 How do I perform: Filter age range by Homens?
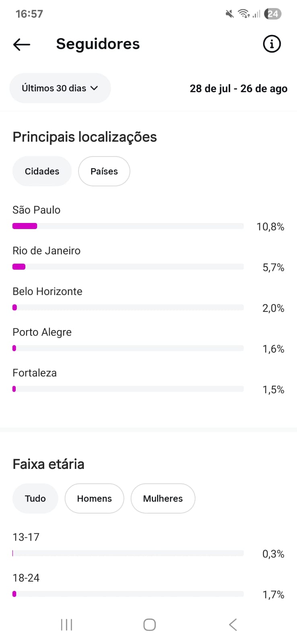point(94,499)
